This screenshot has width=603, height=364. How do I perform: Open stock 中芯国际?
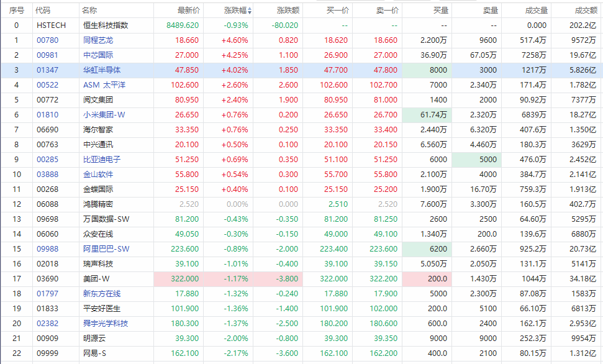coord(98,55)
